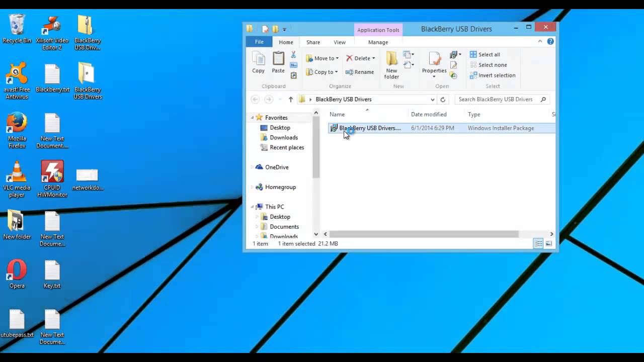
Task: Click the Properties checkmark icon
Action: [434, 59]
